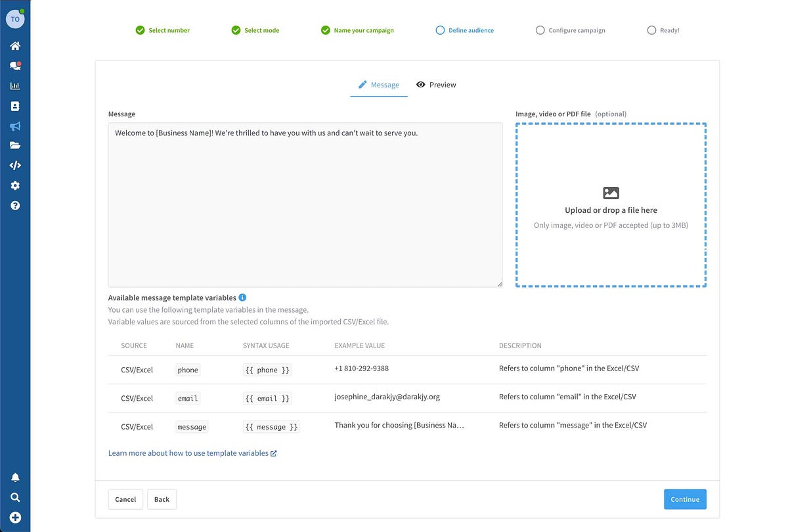Open the help question mark icon
Screen dimensions: 788x532
[15, 206]
